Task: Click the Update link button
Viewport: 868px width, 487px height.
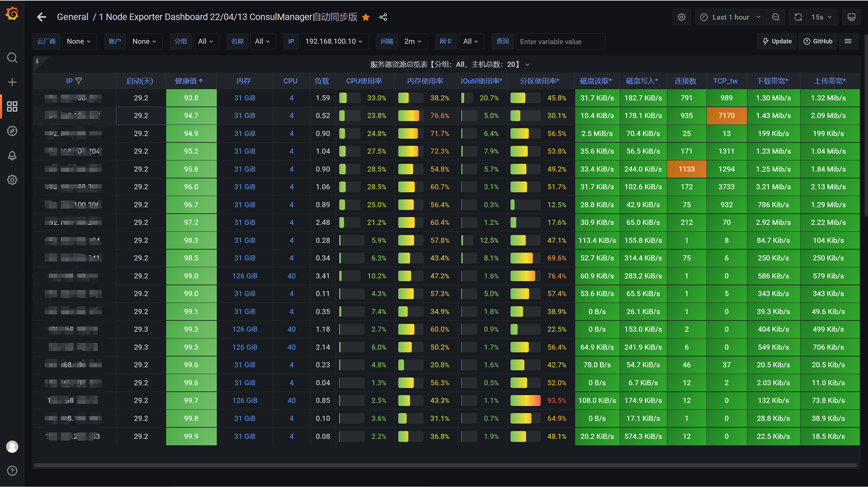Action: click(777, 41)
